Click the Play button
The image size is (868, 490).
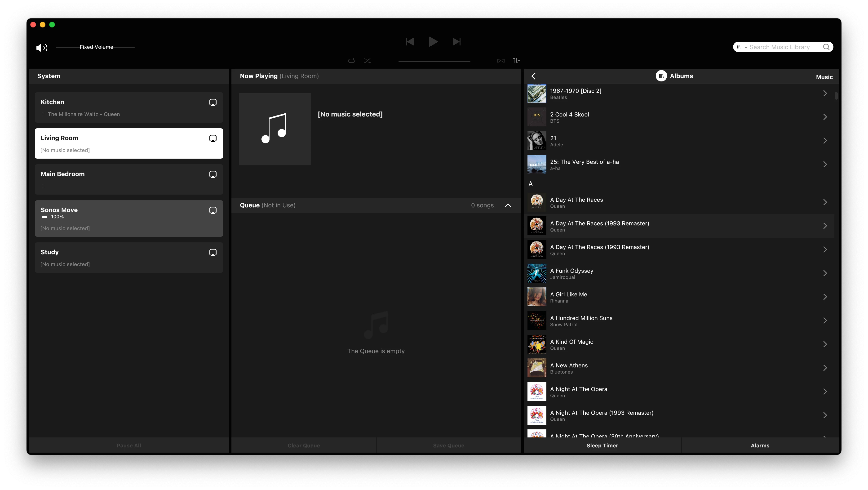433,42
